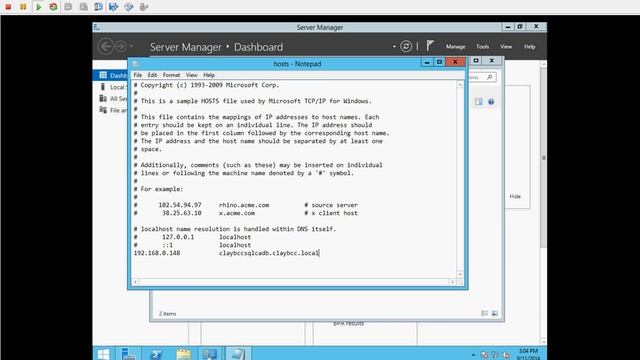Open the navigation history dropdown arrow
This screenshot has height=360, width=640.
131,46
